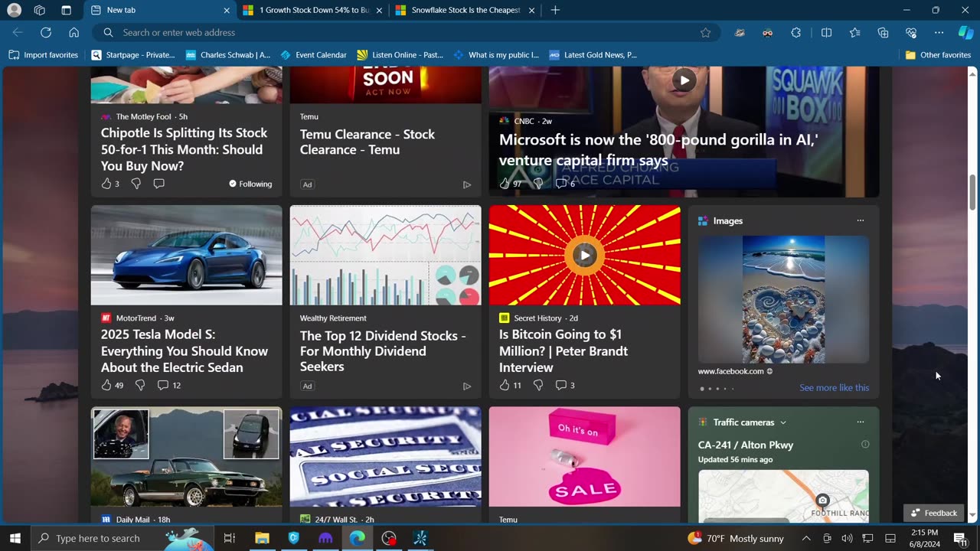The image size is (980, 551).
Task: Open the Social Security card thumbnail
Action: pos(385,456)
